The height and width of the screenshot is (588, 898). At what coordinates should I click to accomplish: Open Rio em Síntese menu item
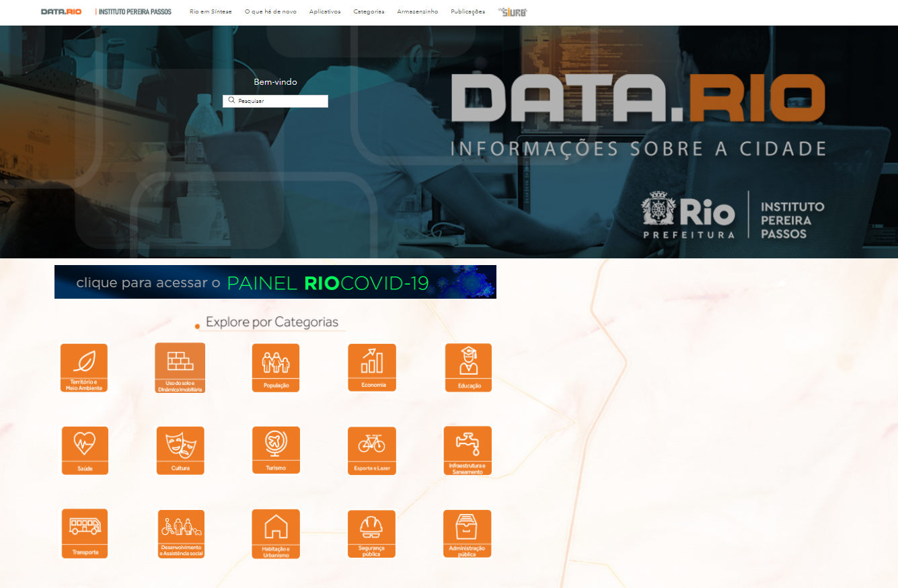click(211, 11)
